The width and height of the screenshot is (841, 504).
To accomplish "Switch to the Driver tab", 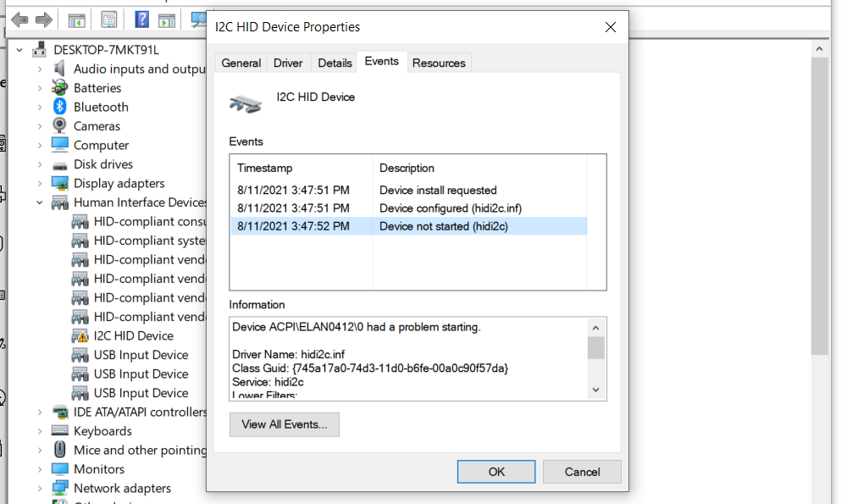I will [288, 63].
